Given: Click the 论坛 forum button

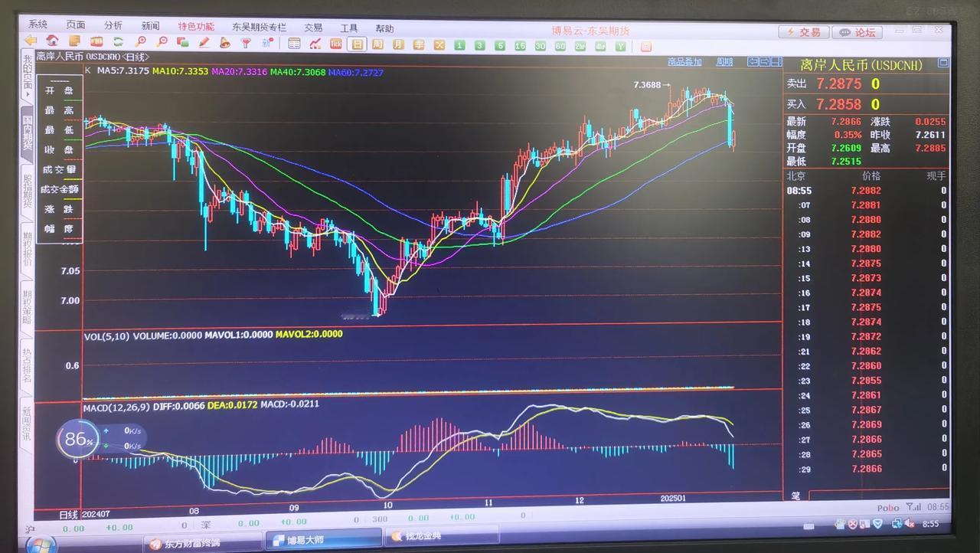Looking at the screenshot, I should (x=857, y=32).
